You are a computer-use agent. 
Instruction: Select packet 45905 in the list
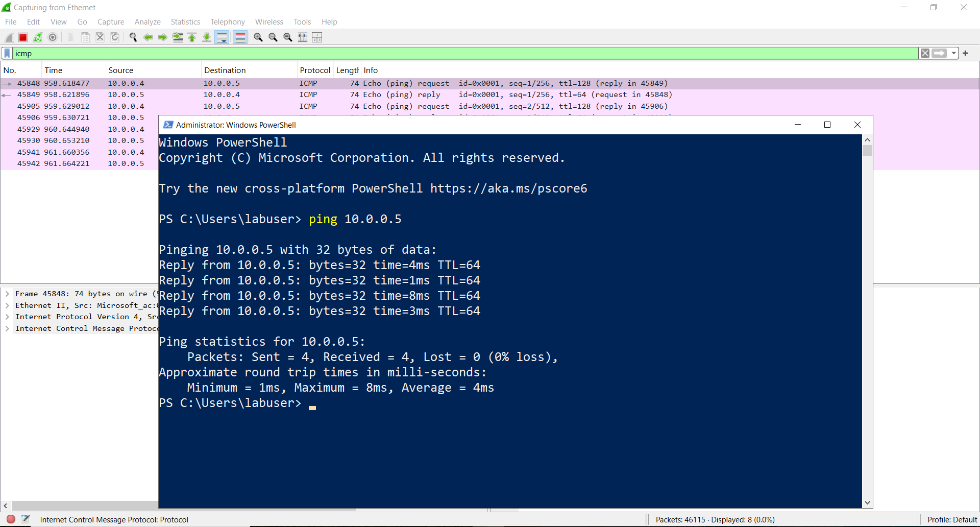(x=490, y=106)
